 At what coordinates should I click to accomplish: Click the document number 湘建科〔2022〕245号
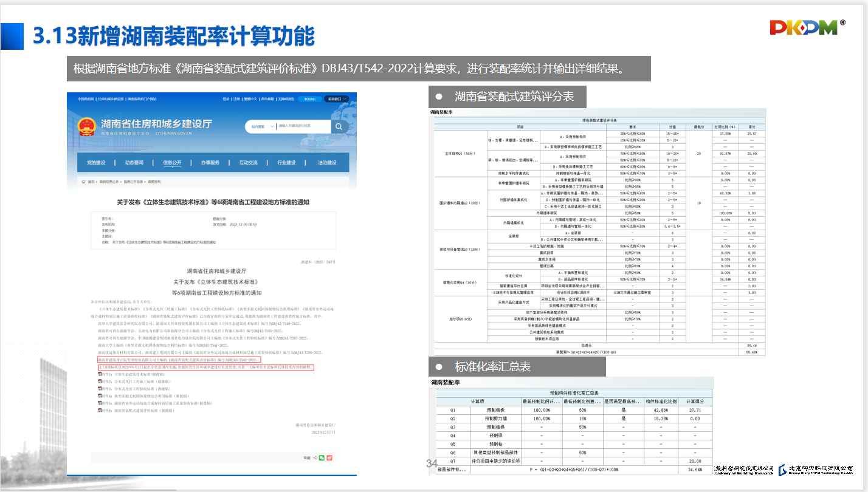coord(318,261)
